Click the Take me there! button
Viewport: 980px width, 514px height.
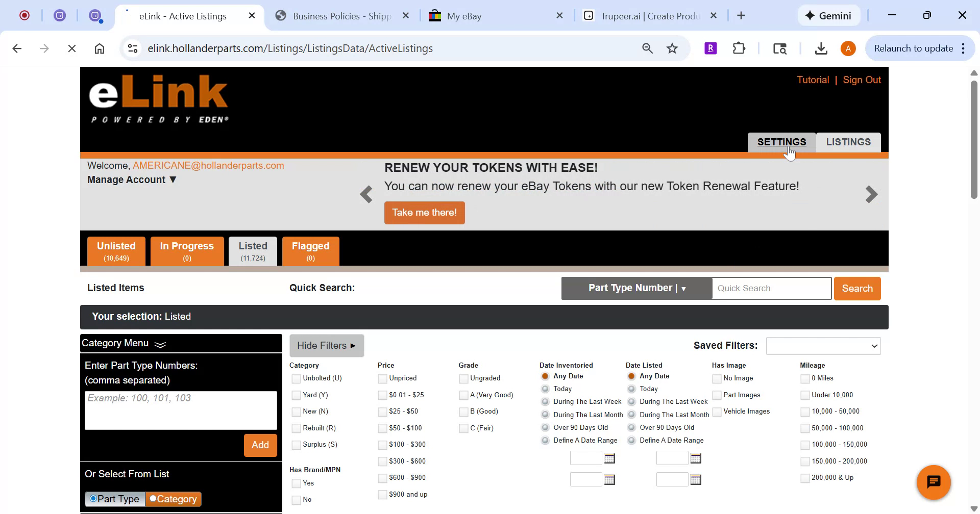click(424, 213)
